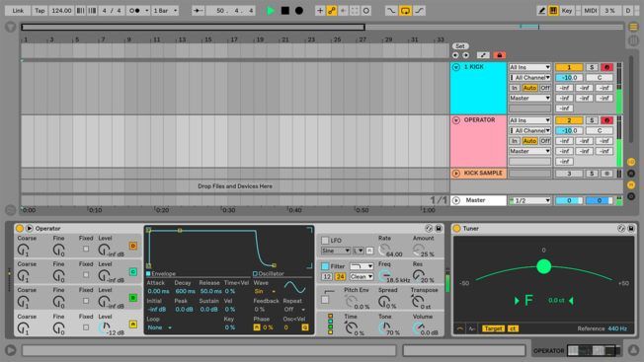Viewport: 644px width, 362px height.
Task: Disarm the 1 KICK track record button
Action: click(x=606, y=67)
